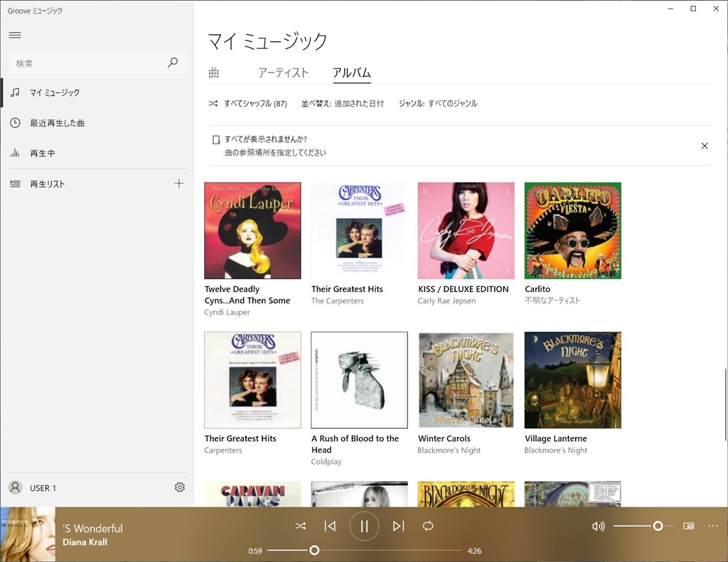Viewport: 728px width, 562px height.
Task: Click the Twelve Deadly Cyns album title
Action: [247, 295]
